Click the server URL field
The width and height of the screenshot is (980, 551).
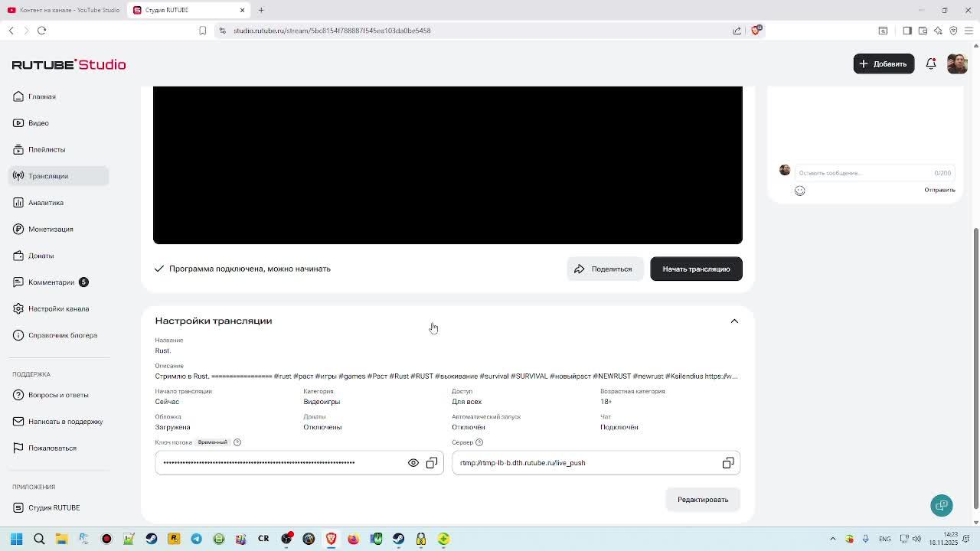tap(596, 463)
